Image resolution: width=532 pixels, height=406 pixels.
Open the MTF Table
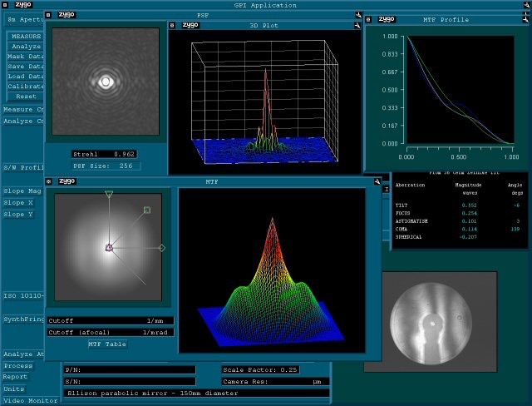107,344
